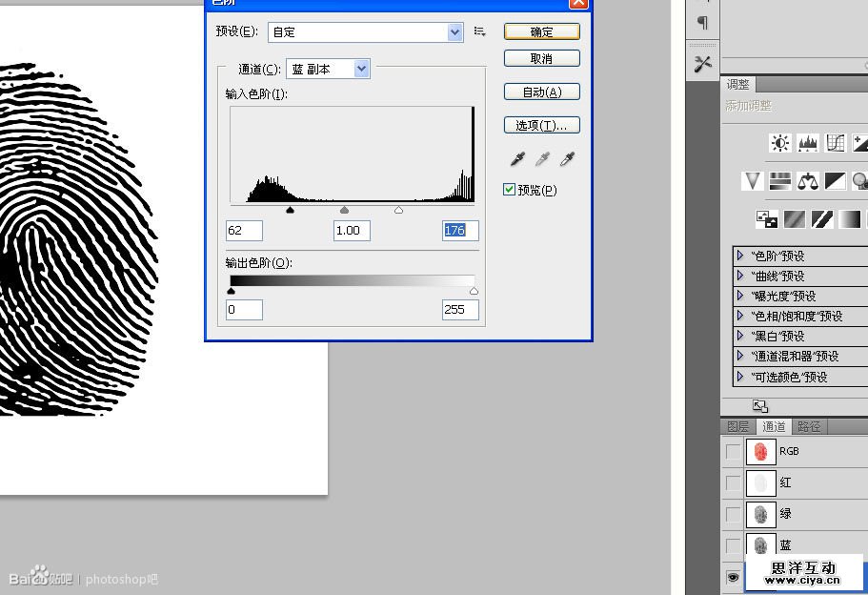Expand the "色阶"预设 list
This screenshot has width=868, height=595.
tap(739, 256)
